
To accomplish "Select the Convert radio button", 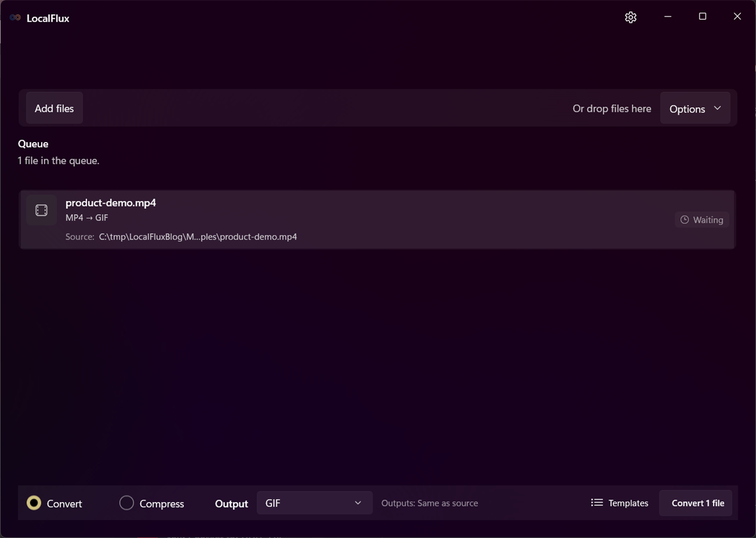I will click(x=34, y=503).
